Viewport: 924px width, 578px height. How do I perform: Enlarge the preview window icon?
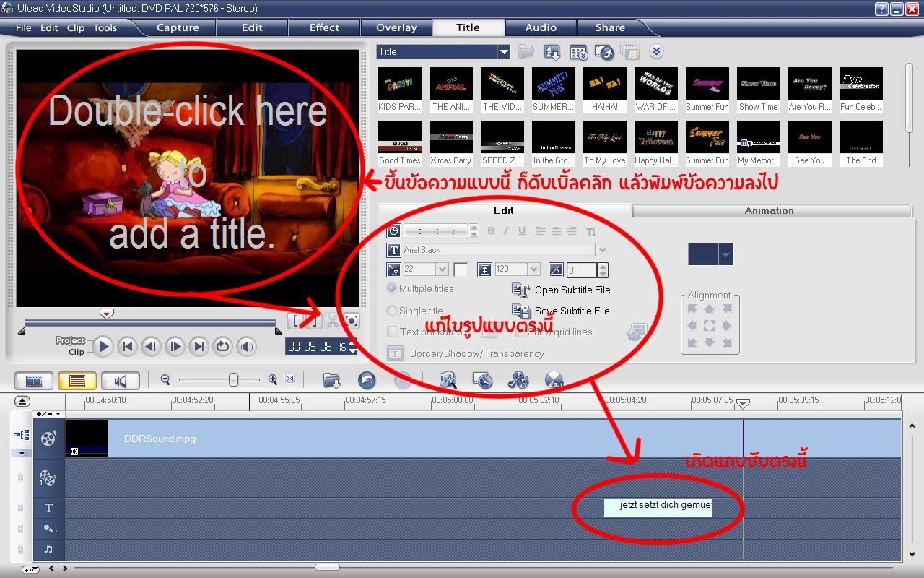click(352, 321)
